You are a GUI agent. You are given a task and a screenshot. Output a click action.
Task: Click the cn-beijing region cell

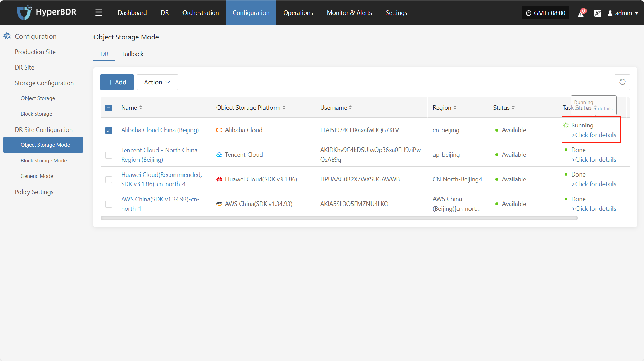[x=446, y=130]
